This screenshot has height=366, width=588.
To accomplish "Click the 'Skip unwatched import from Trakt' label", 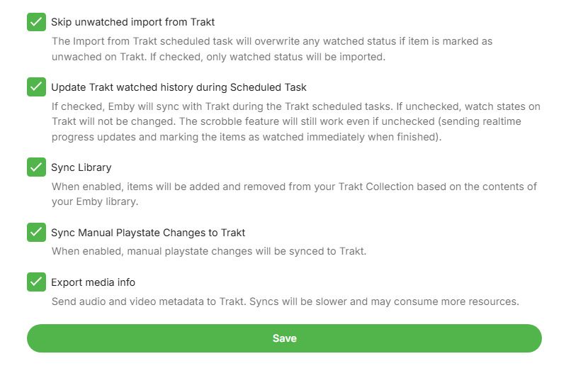I will pos(132,22).
